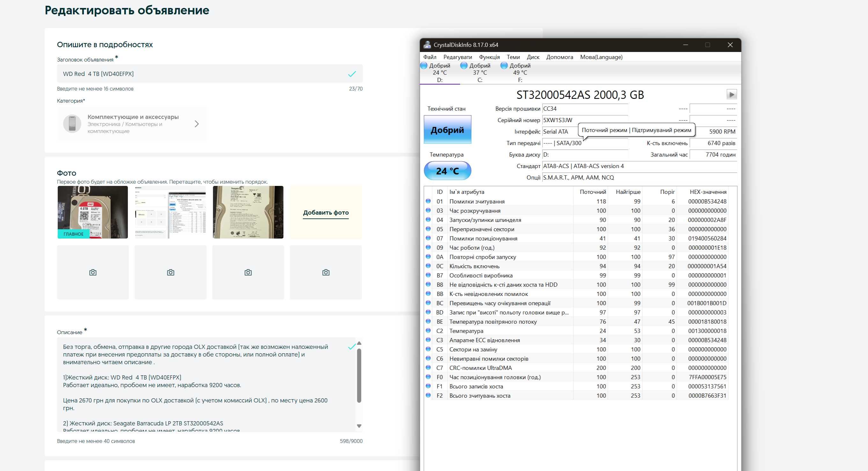
Task: Select the Seagate drive photo thumbnail
Action: click(248, 212)
